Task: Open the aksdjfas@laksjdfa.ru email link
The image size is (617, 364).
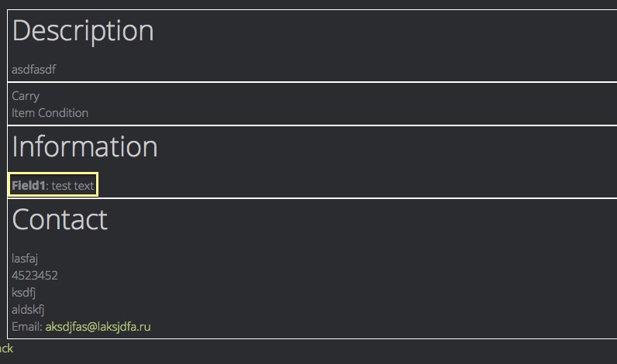Action: (98, 327)
